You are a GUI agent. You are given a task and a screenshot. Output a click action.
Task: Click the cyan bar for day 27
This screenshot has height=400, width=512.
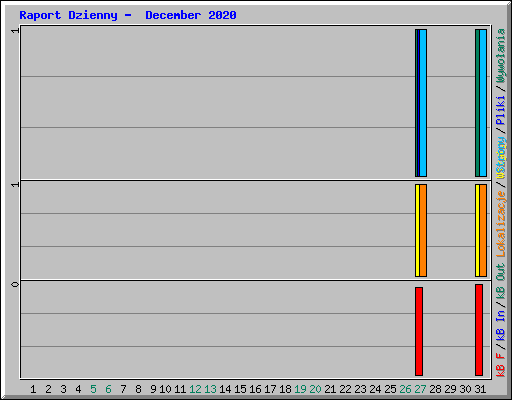pyautogui.click(x=423, y=103)
